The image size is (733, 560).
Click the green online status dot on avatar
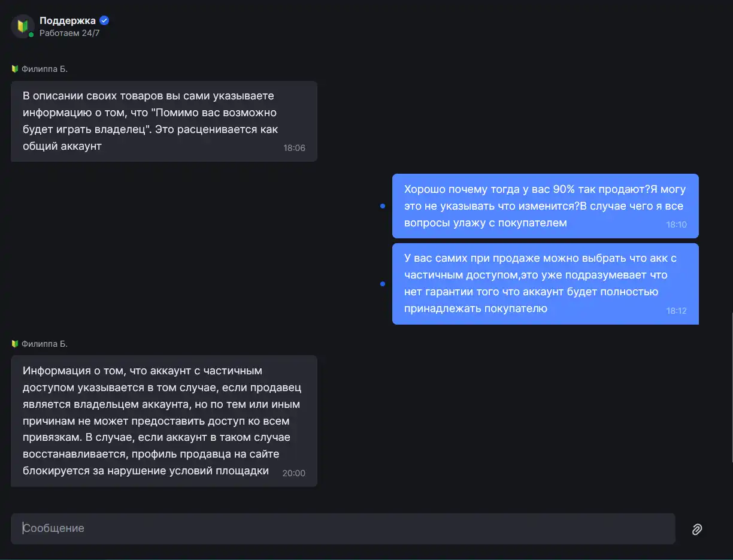pos(31,35)
